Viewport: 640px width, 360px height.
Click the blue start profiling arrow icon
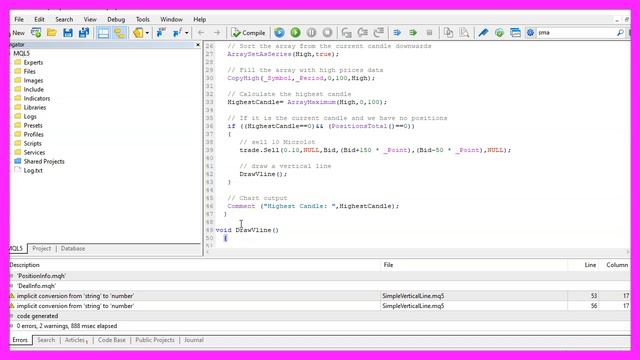[x=397, y=33]
